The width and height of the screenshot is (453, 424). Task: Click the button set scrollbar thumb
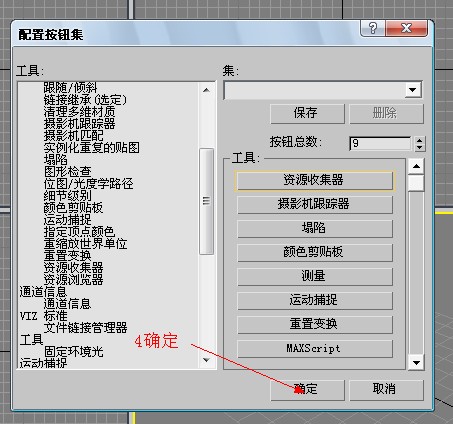point(416,183)
